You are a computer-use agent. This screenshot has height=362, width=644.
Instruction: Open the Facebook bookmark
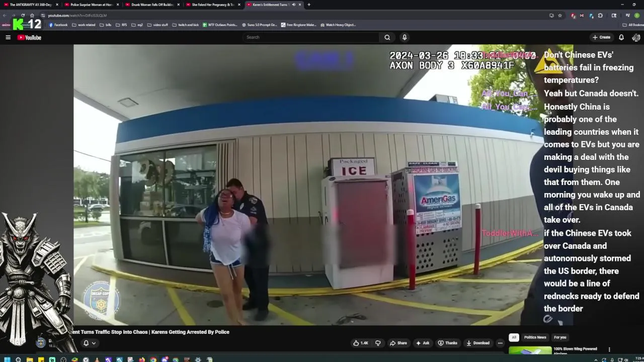58,25
